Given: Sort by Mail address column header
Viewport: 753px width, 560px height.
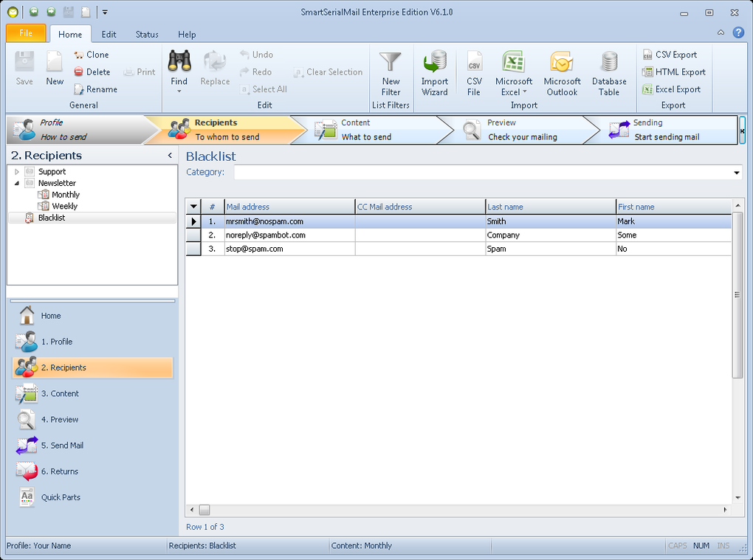Looking at the screenshot, I should 289,207.
